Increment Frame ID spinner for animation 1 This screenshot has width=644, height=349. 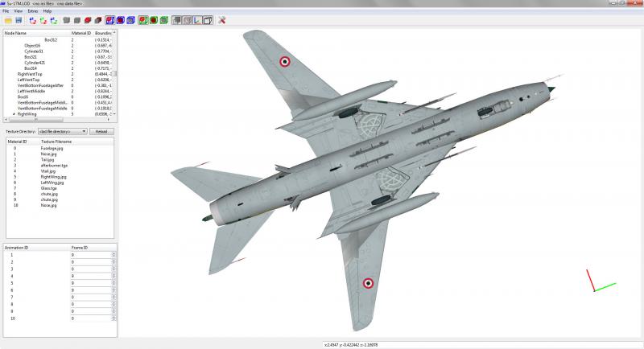pos(114,253)
